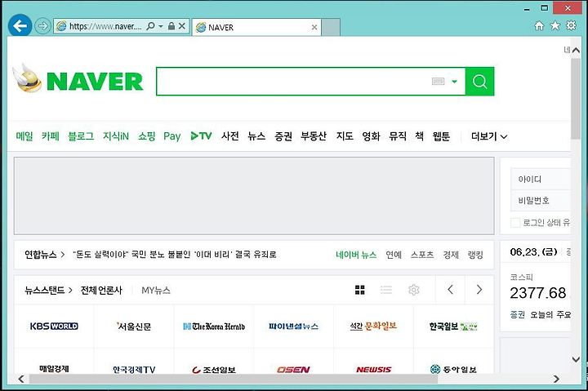Viewport: 588px width, 391px height.
Task: Select the 전체 언론사 tab
Action: pos(101,290)
